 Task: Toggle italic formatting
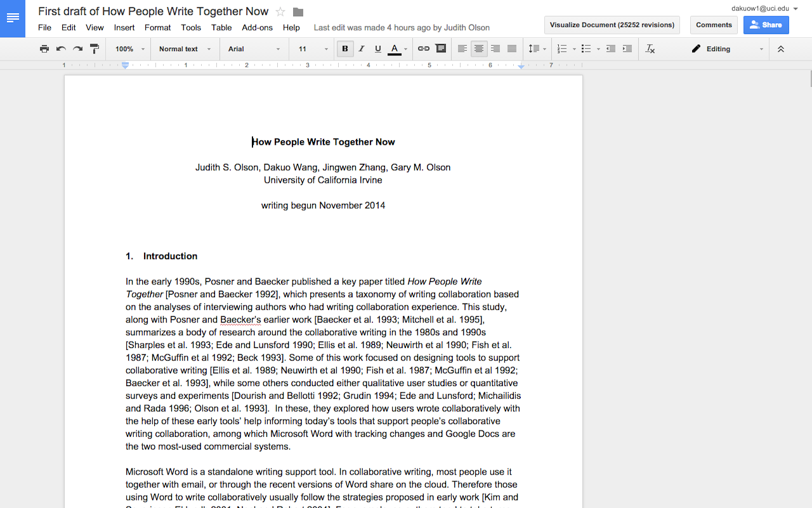coord(362,49)
